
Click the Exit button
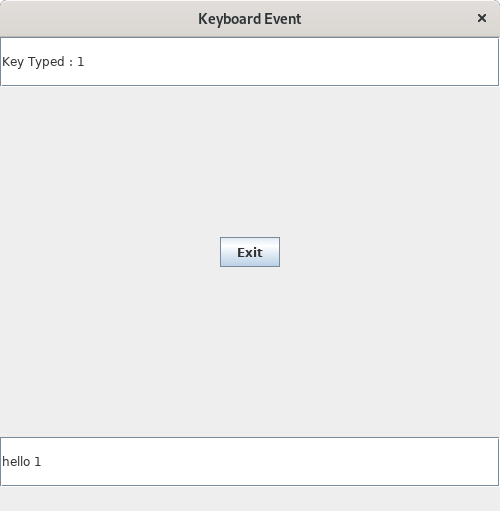[x=250, y=252]
